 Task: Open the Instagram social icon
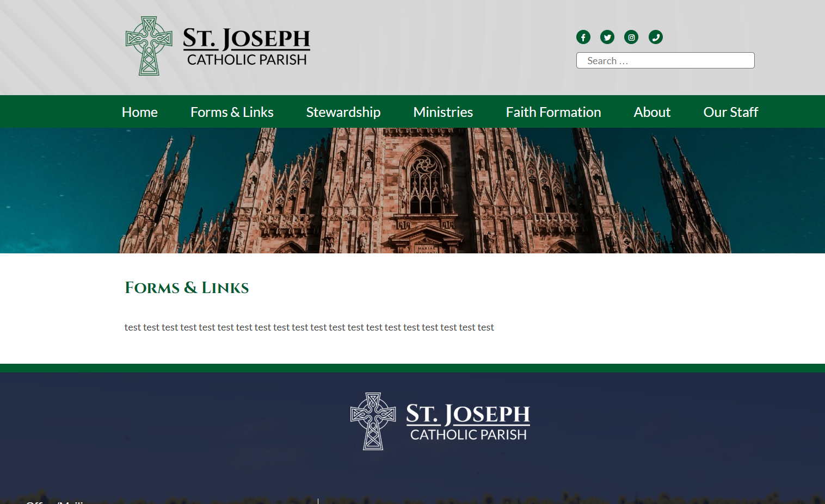pos(631,38)
